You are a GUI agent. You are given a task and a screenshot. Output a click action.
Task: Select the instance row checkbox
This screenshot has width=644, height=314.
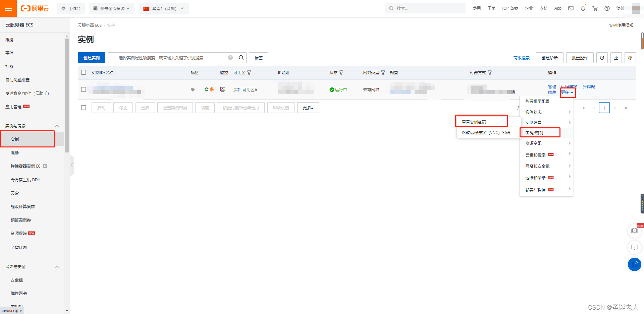point(84,89)
